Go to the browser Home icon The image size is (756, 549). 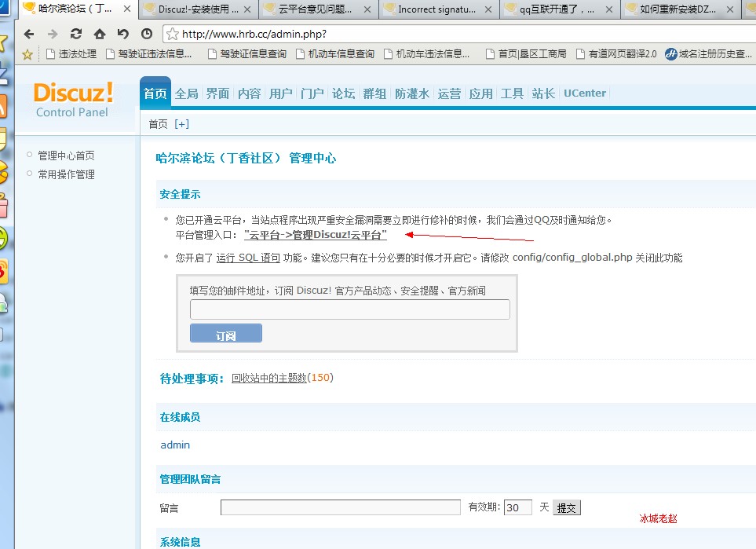[100, 34]
